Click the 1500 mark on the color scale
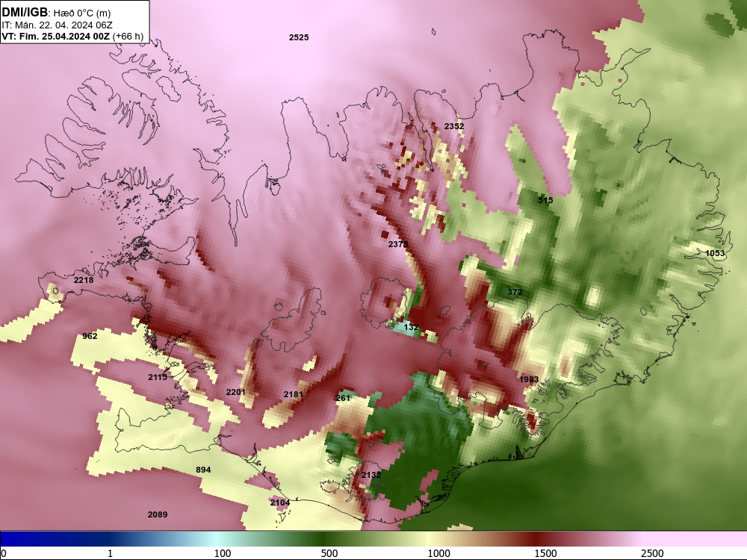Viewport: 747px width, 560px height. click(545, 553)
